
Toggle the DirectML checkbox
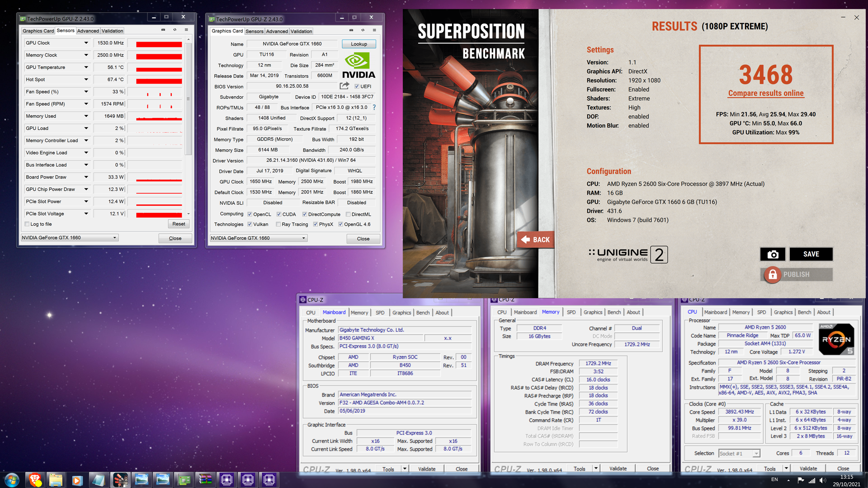348,214
